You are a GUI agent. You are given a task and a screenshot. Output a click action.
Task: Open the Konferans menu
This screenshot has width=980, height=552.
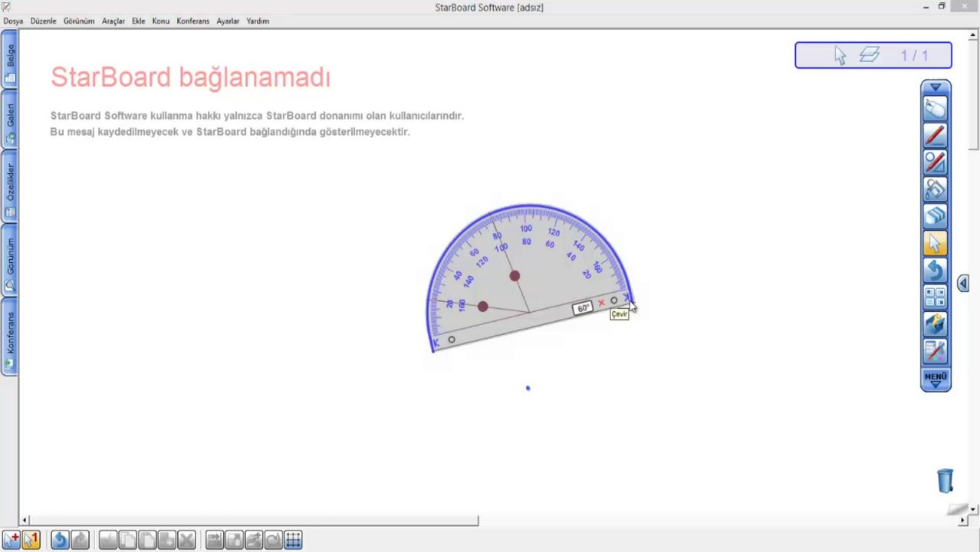(192, 21)
